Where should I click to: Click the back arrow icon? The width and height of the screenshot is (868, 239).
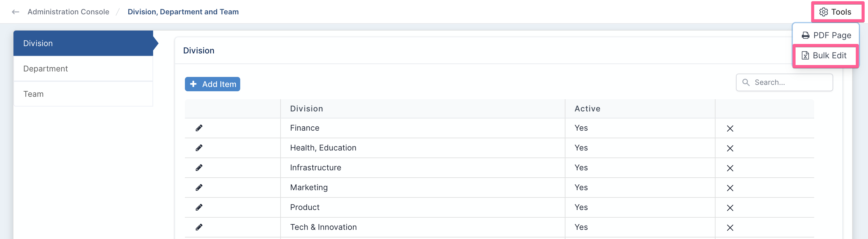pyautogui.click(x=16, y=12)
